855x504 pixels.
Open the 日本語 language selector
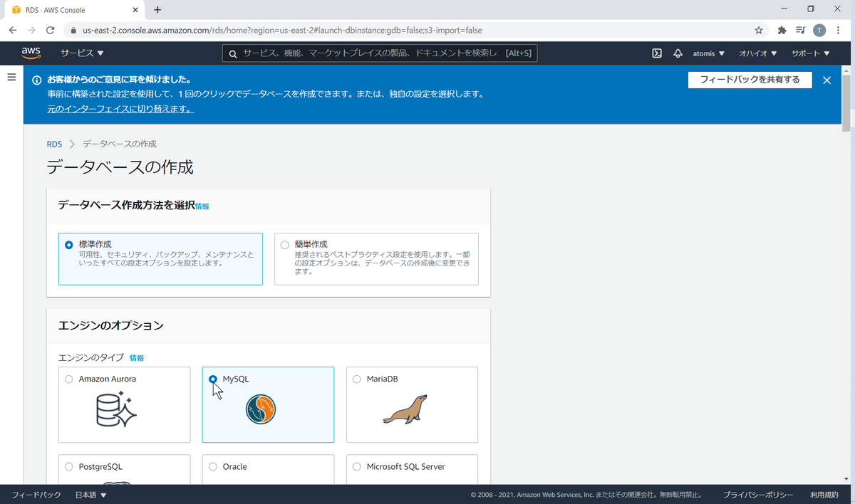coord(89,494)
